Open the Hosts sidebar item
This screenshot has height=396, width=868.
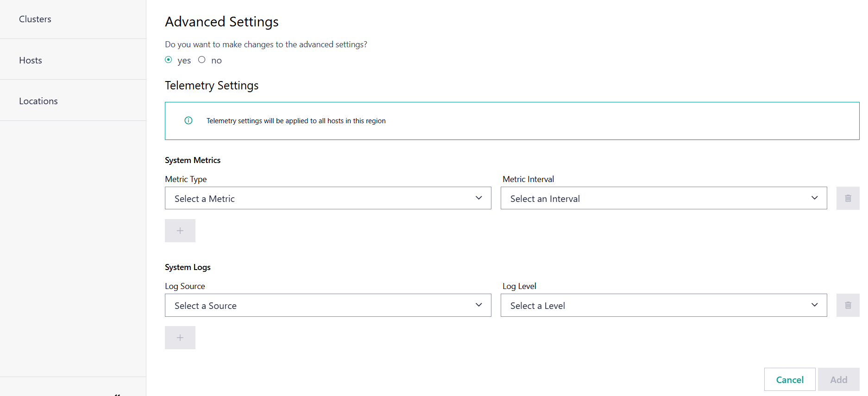(x=31, y=60)
